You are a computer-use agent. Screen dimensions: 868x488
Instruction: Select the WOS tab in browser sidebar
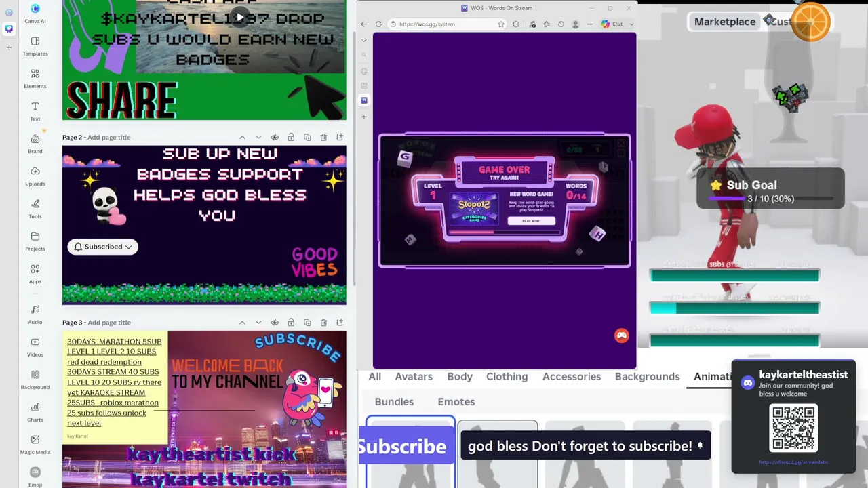[x=364, y=100]
